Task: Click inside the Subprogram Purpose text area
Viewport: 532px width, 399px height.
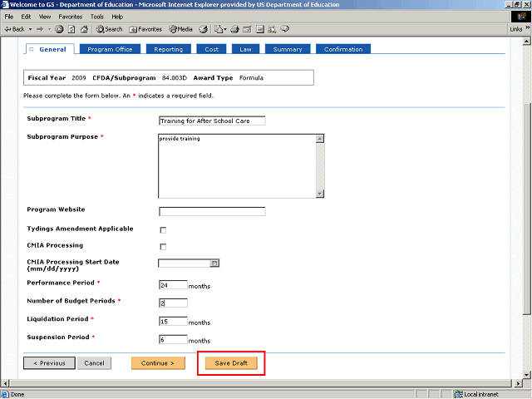Action: point(237,166)
